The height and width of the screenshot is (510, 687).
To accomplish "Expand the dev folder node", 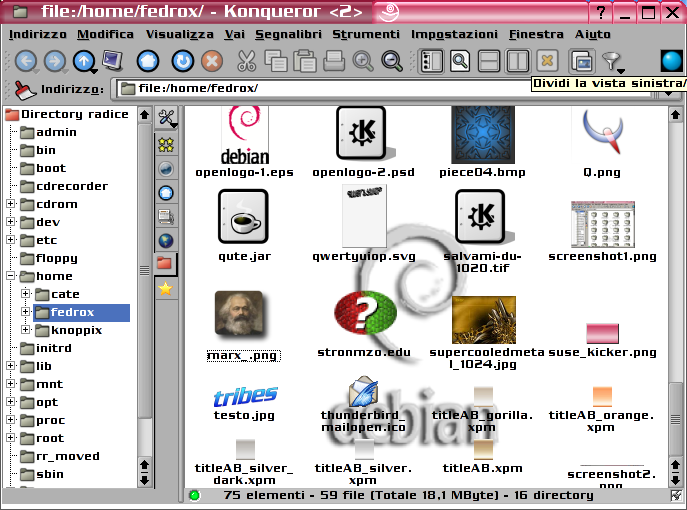I will [11, 222].
